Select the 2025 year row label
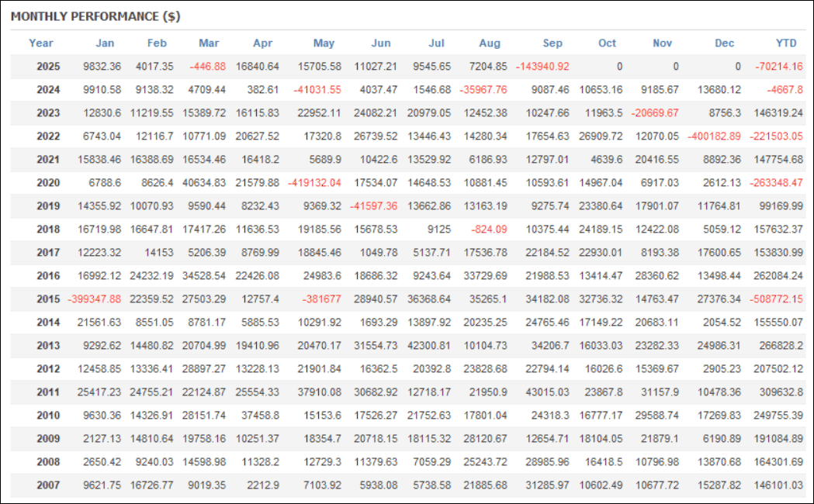Image resolution: width=814 pixels, height=504 pixels. (x=48, y=67)
